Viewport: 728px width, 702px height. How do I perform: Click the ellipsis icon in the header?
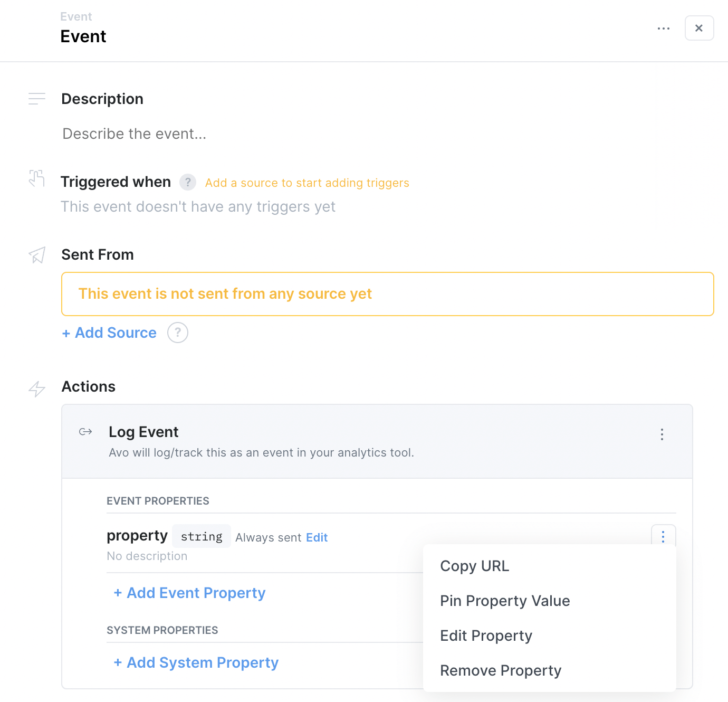tap(663, 28)
